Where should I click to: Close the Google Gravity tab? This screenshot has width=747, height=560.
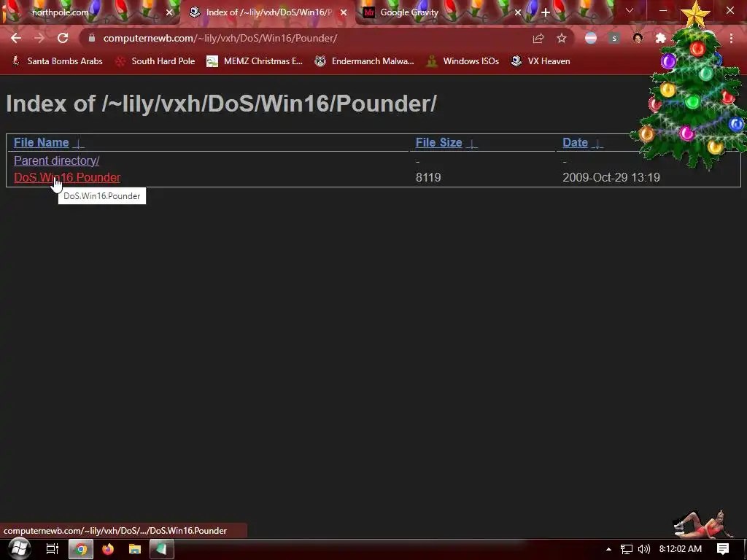click(518, 12)
